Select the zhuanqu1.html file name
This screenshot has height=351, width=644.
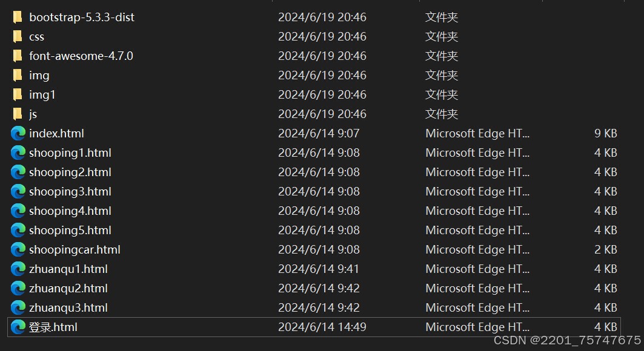pos(68,269)
